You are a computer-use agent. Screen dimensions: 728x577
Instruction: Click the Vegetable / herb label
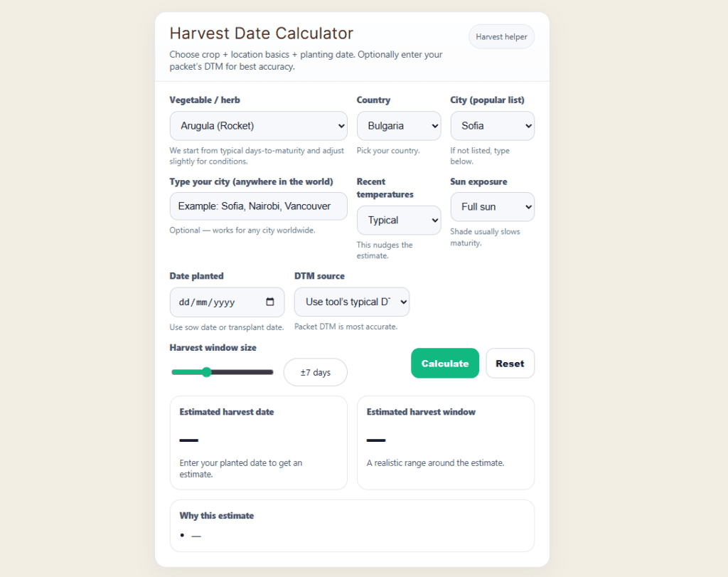tap(210, 100)
